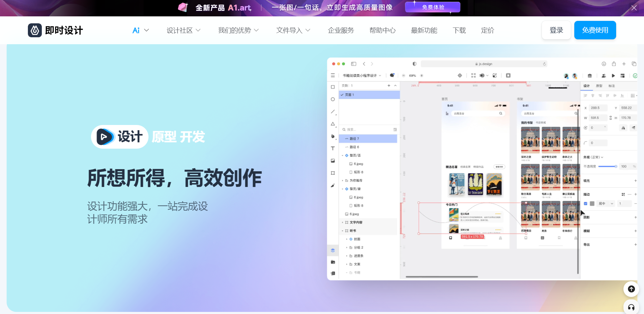Open the 下载 navigation link
Screen dimensions: 644x314
(459, 30)
